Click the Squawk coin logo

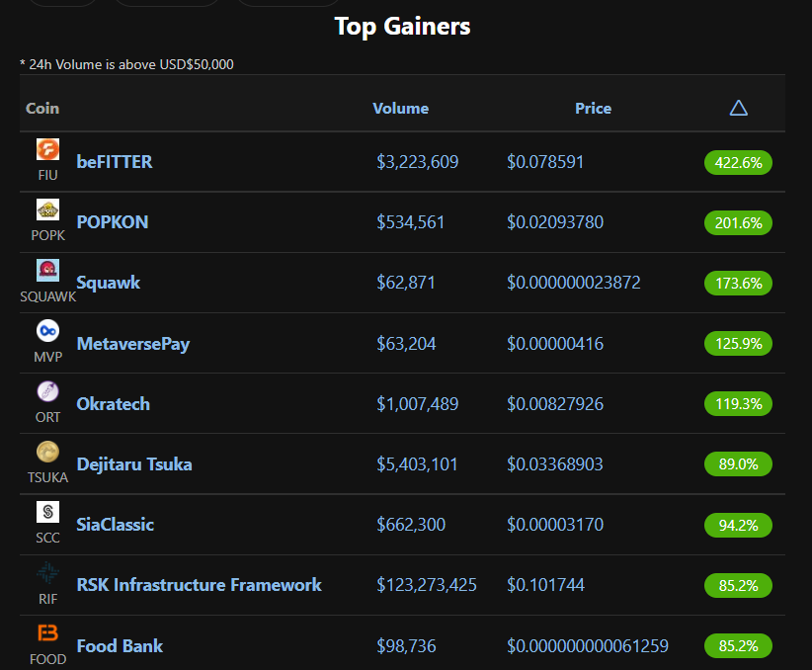coord(47,270)
